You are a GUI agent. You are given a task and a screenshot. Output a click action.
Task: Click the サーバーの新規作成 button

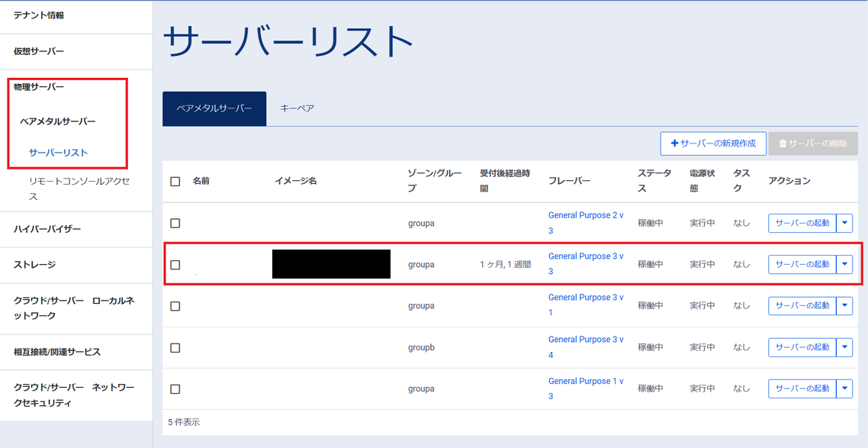713,143
